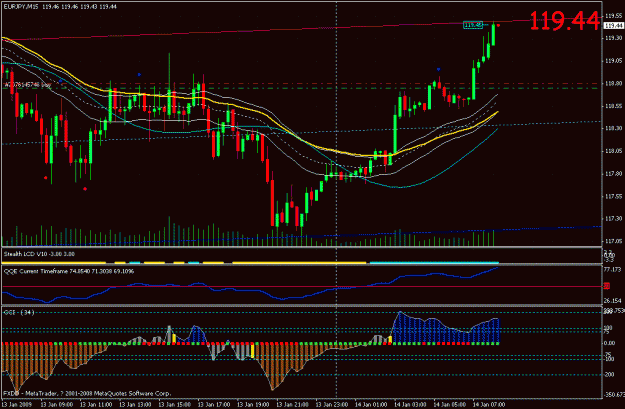Viewport: 625px width, 409px height.
Task: Click the 13 Jan 23:00 time label
Action: (332, 404)
